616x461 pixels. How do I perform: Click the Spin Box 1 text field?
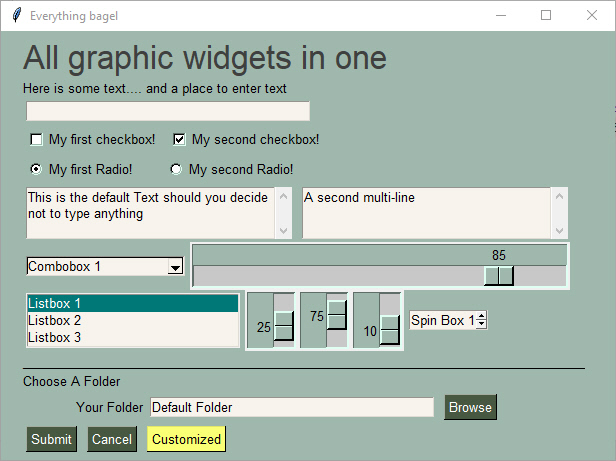[x=443, y=320]
